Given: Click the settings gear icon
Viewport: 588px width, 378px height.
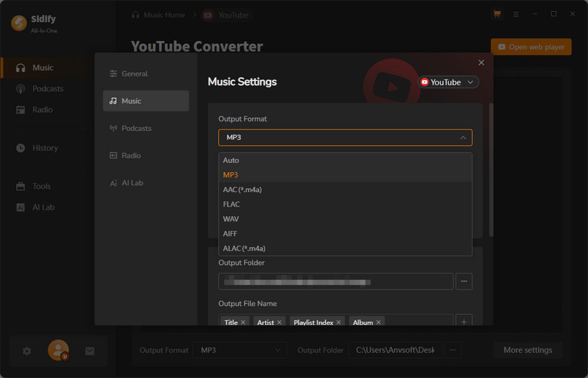Looking at the screenshot, I should point(26,351).
